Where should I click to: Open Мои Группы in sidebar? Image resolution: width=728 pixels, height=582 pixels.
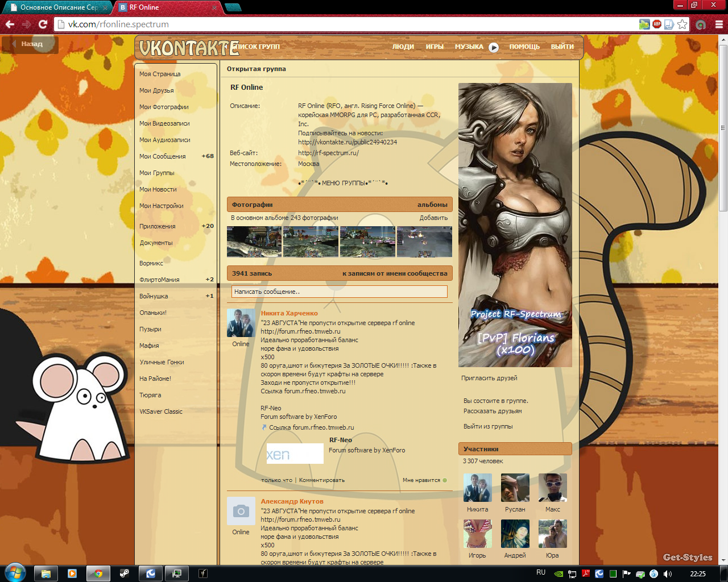click(157, 173)
